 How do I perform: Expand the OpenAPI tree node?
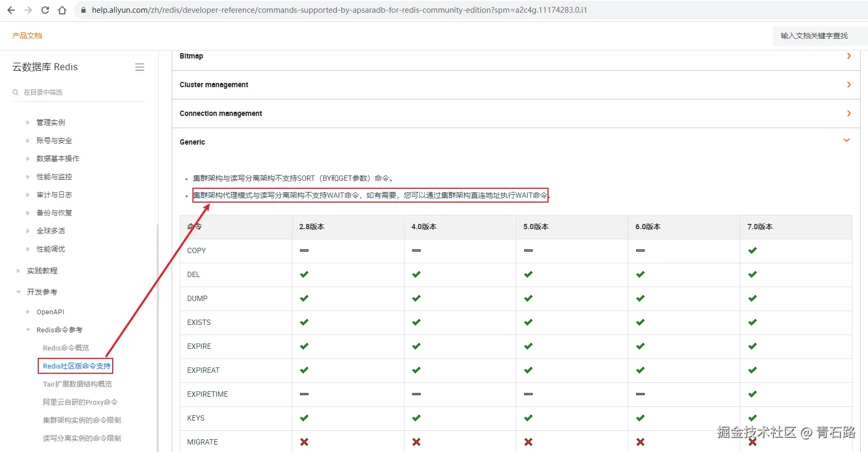(28, 312)
